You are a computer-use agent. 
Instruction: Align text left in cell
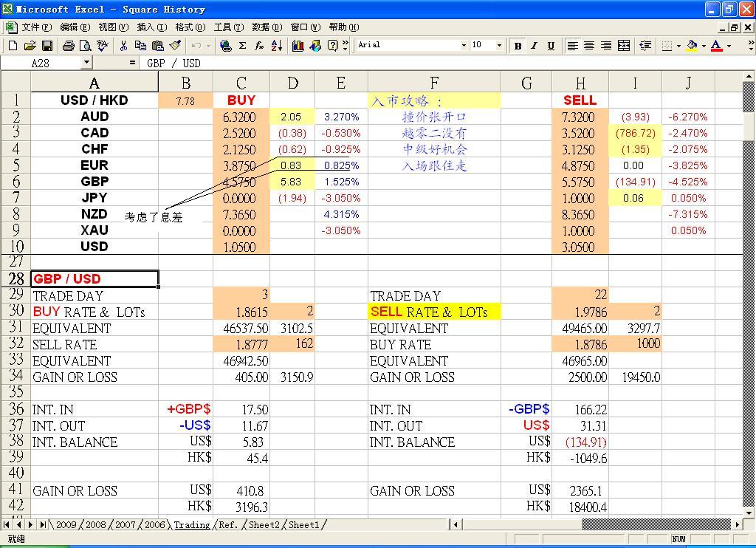pos(572,45)
